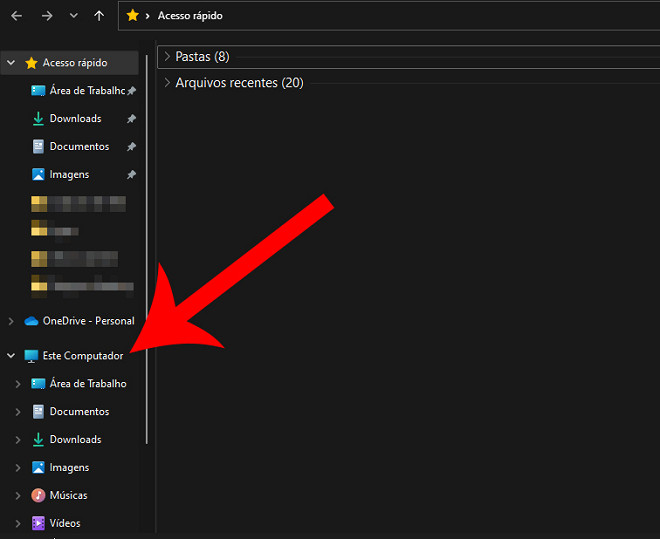The image size is (660, 539).
Task: Click the Vídeos film icon
Action: click(x=38, y=523)
